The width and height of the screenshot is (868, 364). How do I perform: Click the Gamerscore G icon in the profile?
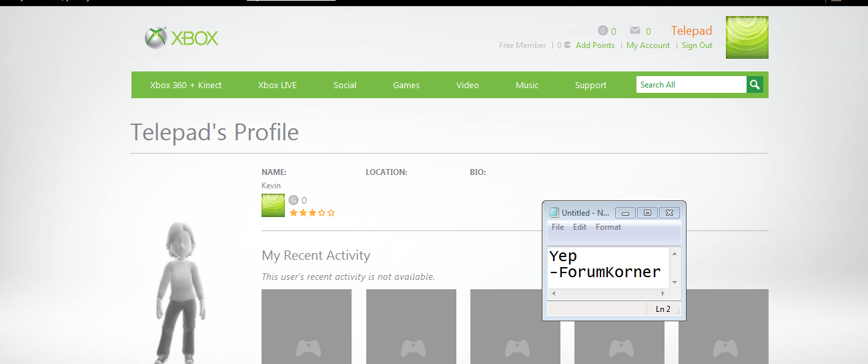point(294,200)
